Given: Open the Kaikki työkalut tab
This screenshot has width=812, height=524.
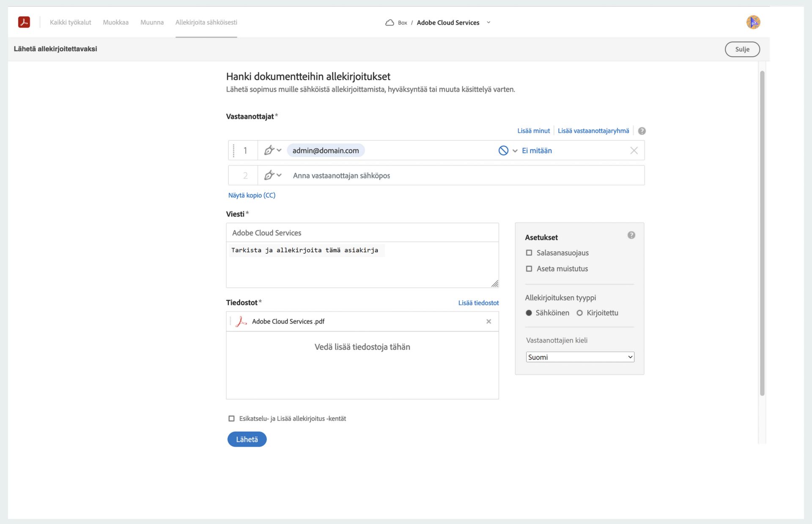Looking at the screenshot, I should 70,22.
